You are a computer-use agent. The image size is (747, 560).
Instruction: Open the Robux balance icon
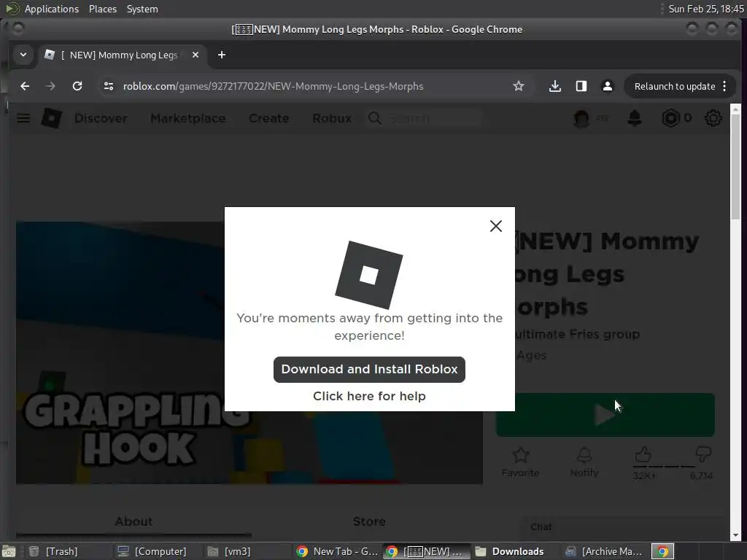point(670,118)
